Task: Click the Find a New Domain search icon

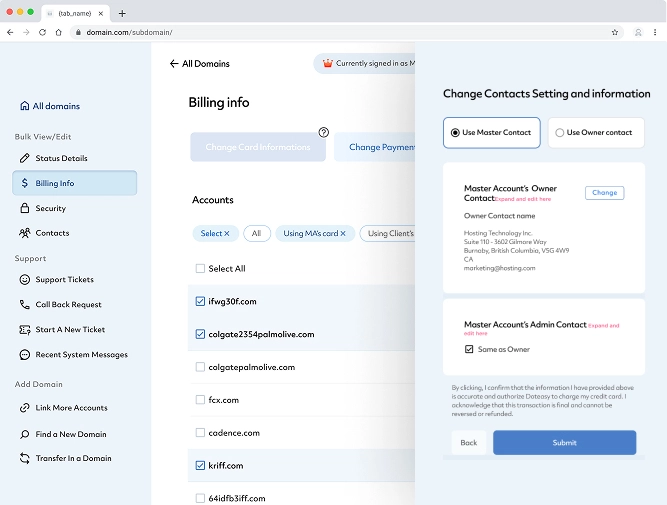Action: point(25,434)
